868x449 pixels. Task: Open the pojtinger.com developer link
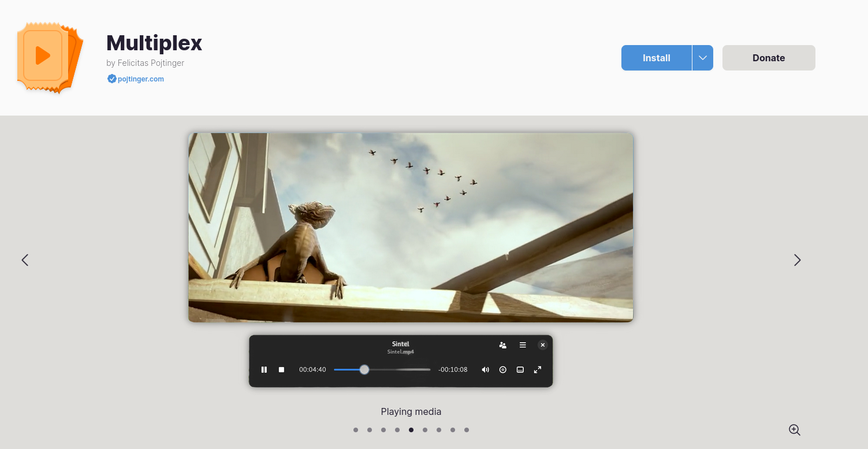click(x=141, y=79)
